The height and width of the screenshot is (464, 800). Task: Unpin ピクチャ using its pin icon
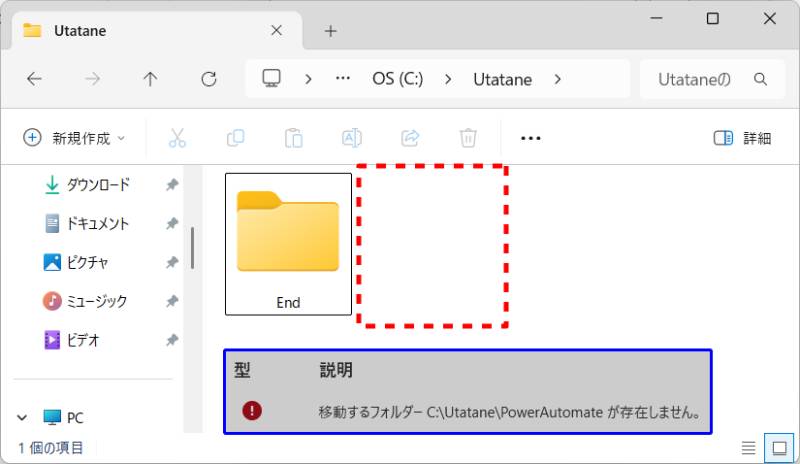pos(172,262)
